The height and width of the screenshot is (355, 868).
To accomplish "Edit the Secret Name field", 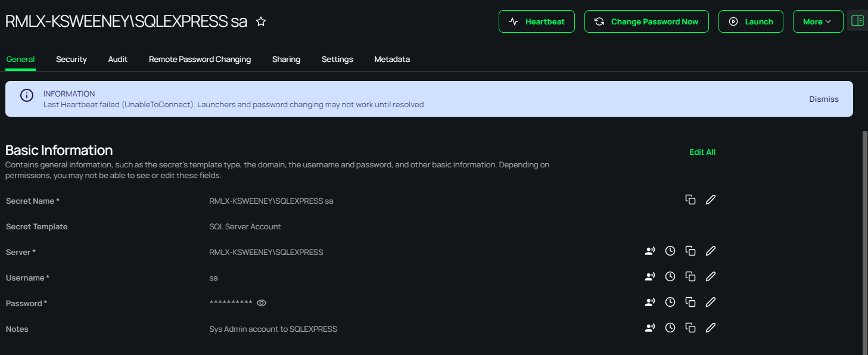I will tap(710, 200).
